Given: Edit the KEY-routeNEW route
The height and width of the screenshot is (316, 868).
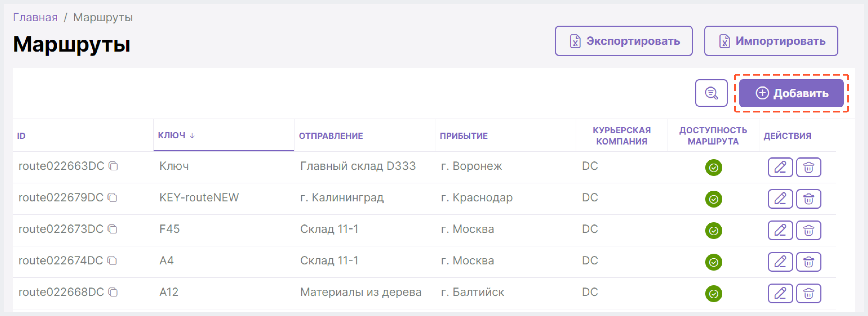Looking at the screenshot, I should point(780,199).
